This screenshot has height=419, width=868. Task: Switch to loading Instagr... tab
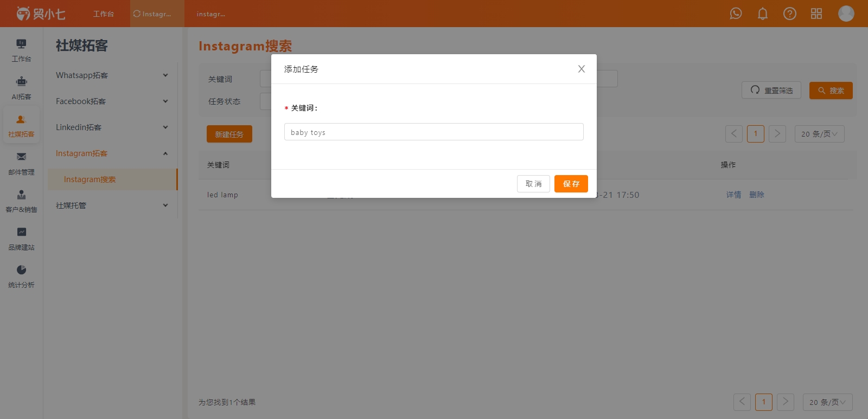[157, 14]
